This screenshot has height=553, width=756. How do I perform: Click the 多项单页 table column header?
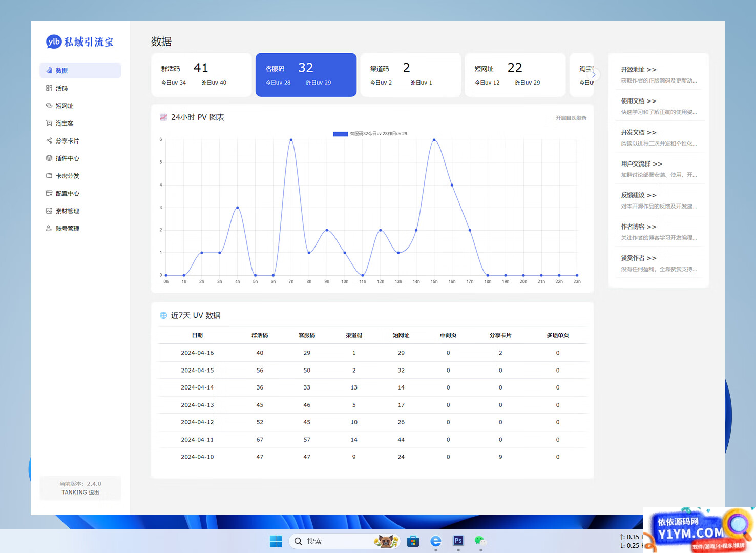pyautogui.click(x=558, y=335)
